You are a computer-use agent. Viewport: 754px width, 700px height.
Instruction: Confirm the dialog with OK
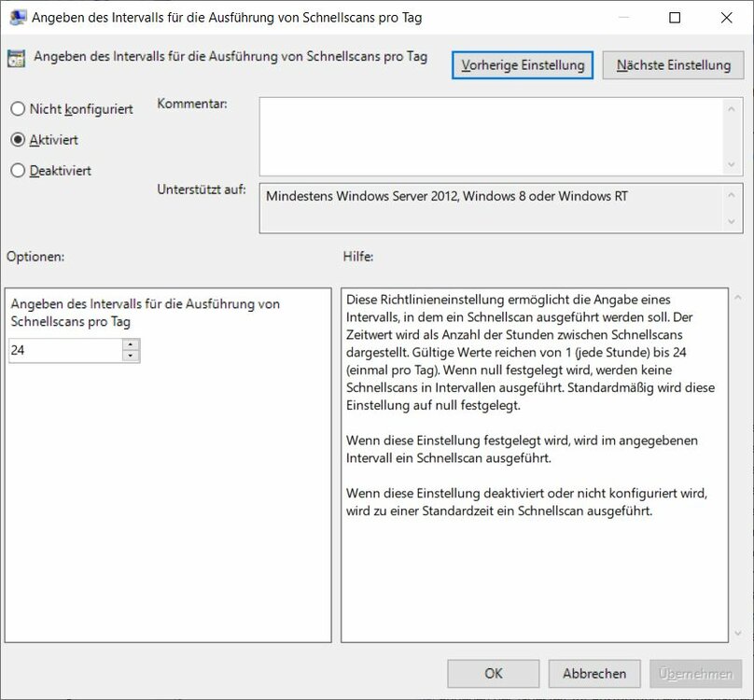click(x=493, y=673)
